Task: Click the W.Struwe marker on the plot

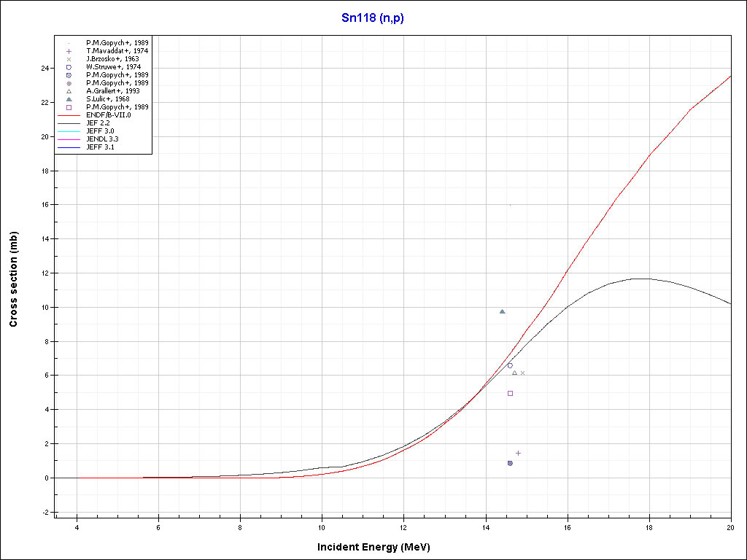Action: pyautogui.click(x=510, y=365)
